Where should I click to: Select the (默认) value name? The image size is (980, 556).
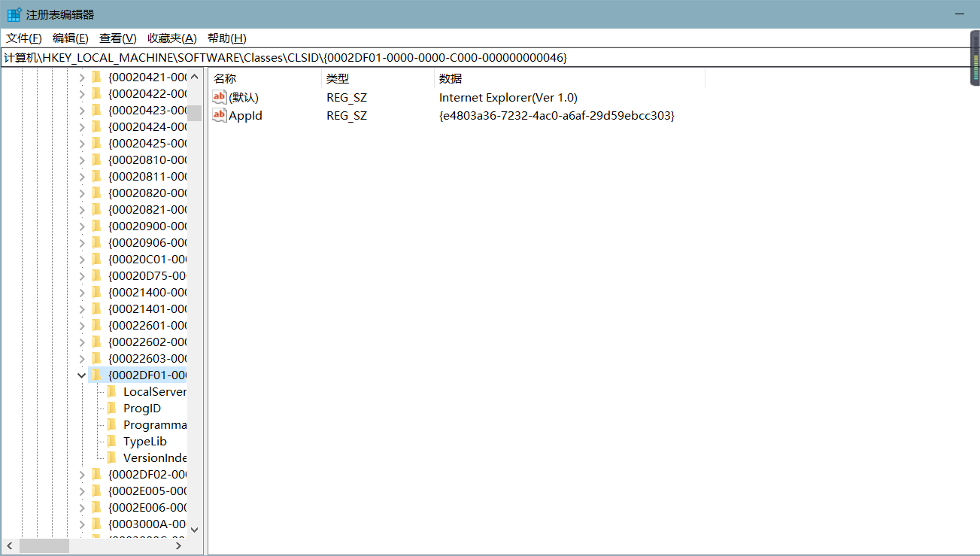click(244, 98)
